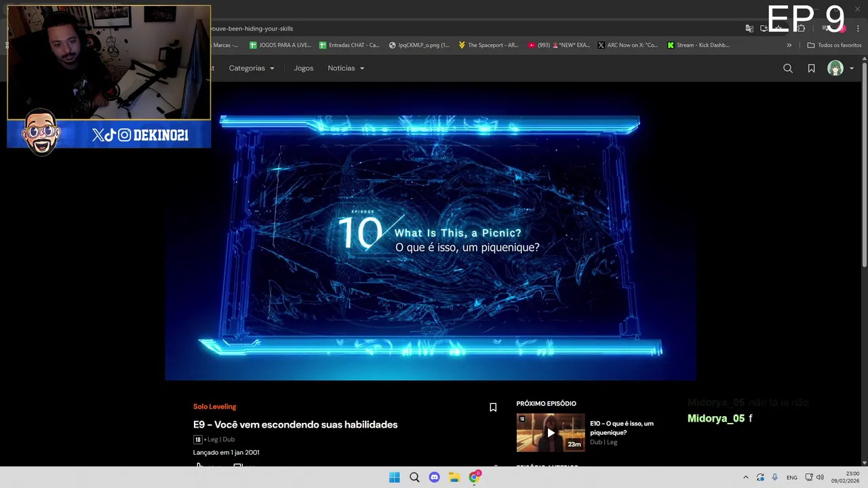Open the watchlist bookmark icon in header
Viewport: 868px width, 488px height.
(811, 68)
